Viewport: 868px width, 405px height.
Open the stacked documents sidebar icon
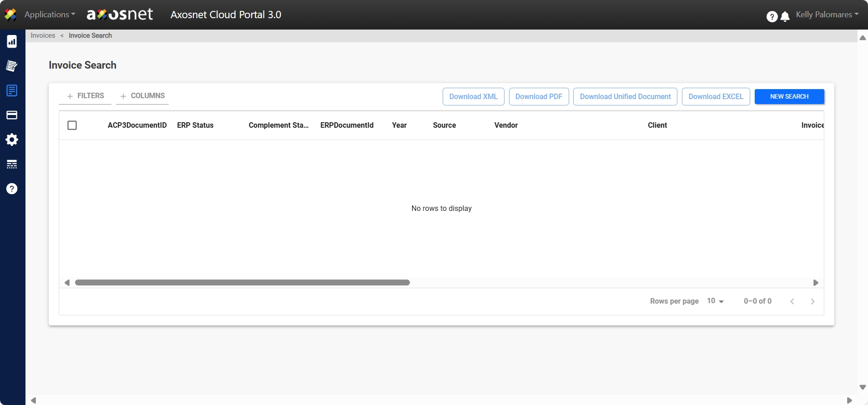click(12, 66)
